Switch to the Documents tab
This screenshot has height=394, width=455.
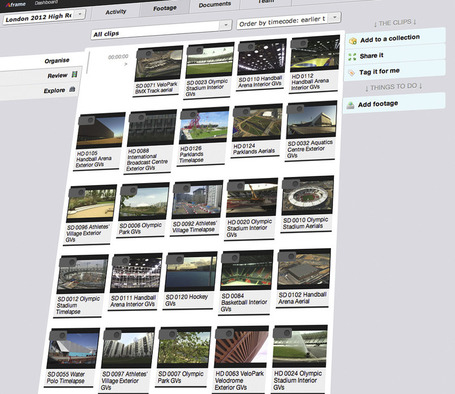click(215, 5)
